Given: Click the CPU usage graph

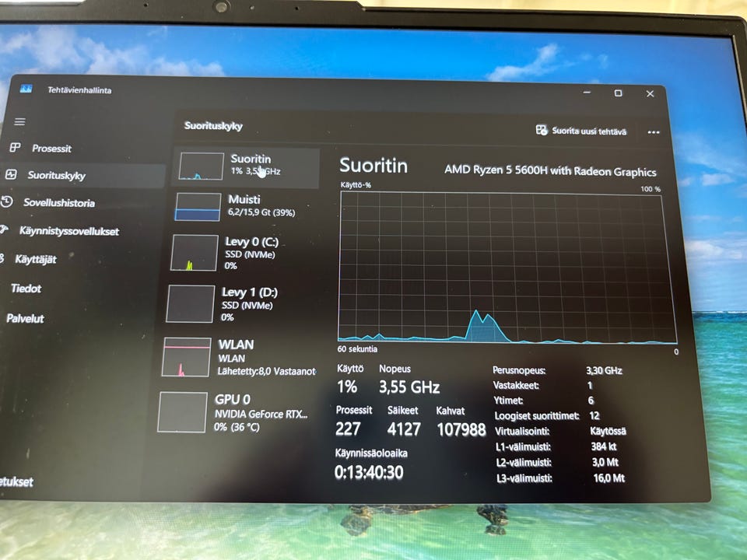Looking at the screenshot, I should pyautogui.click(x=507, y=267).
